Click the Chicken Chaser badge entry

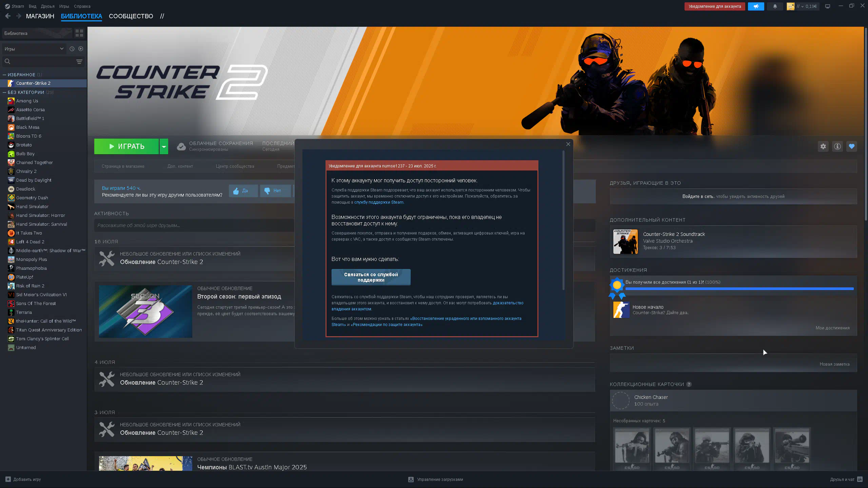733,400
